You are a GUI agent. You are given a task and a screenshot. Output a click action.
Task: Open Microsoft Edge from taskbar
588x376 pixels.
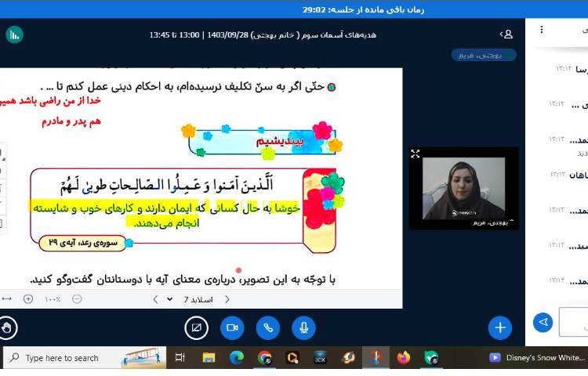point(237,358)
